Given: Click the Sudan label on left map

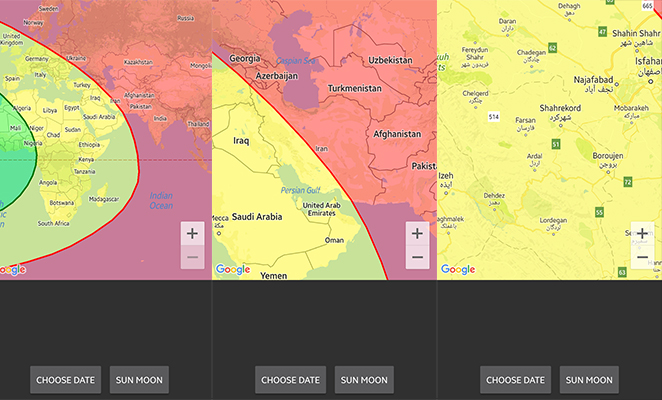Looking at the screenshot, I should [x=73, y=130].
